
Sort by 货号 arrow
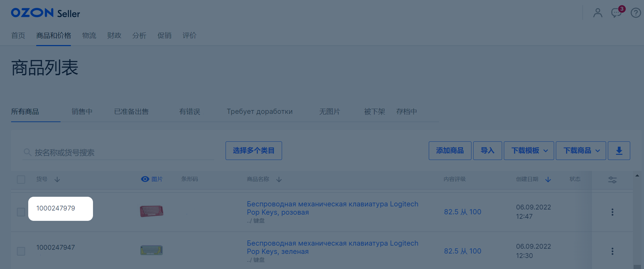click(x=57, y=180)
